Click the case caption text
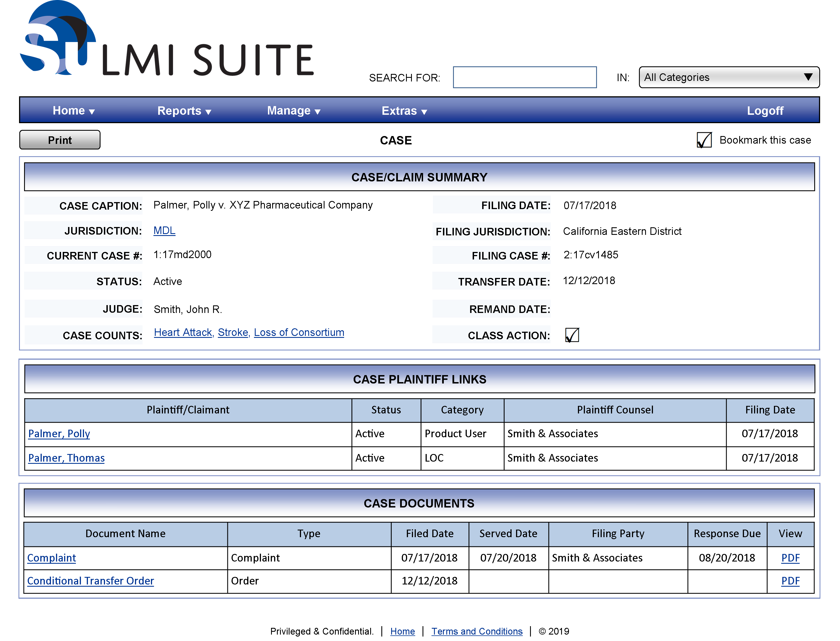The image size is (840, 641). click(x=263, y=205)
